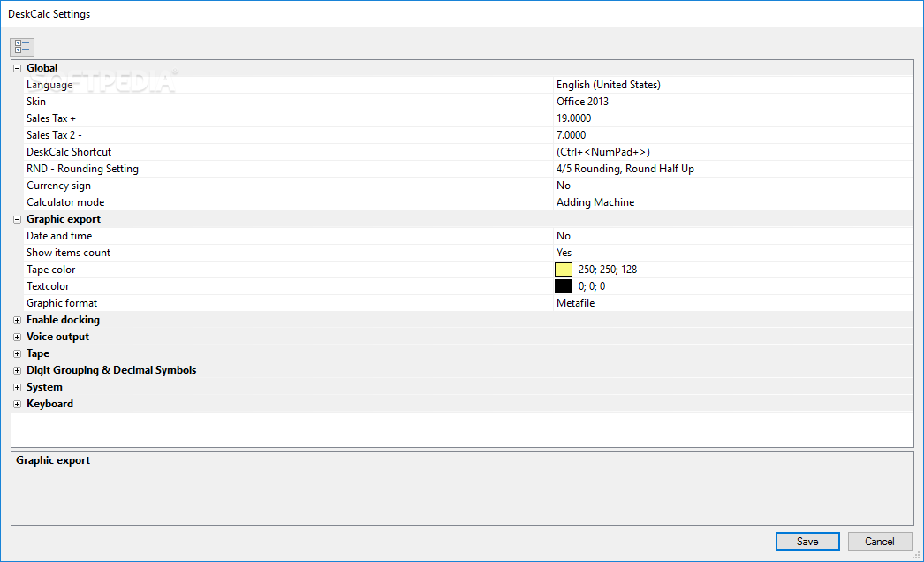Click the Save button
Screen dimensions: 924x562
[807, 542]
